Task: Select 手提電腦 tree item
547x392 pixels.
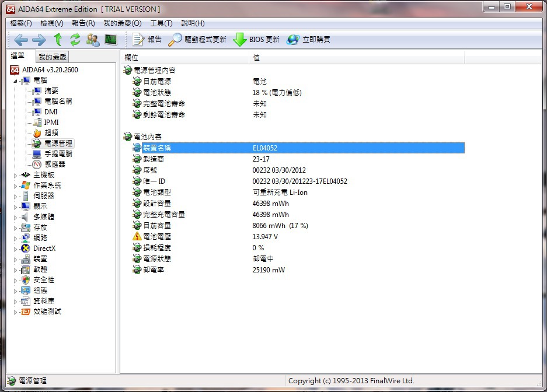Action: (x=58, y=153)
